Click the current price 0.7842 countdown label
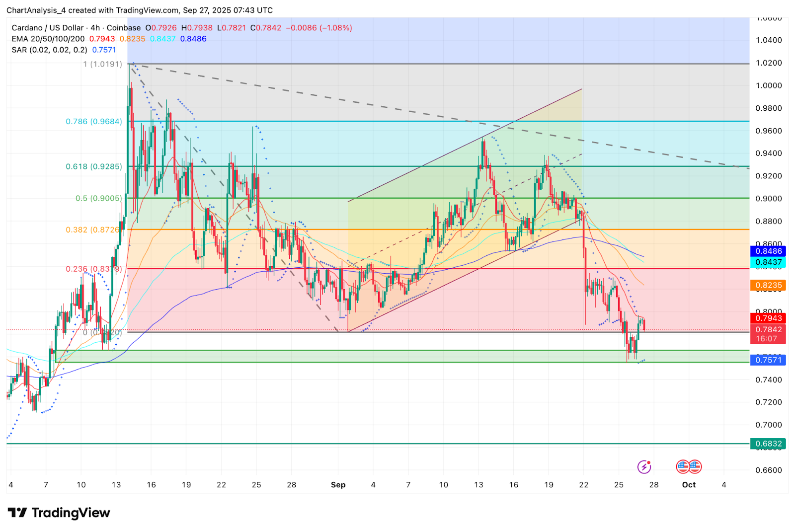Image resolution: width=795 pixels, height=532 pixels. (768, 334)
